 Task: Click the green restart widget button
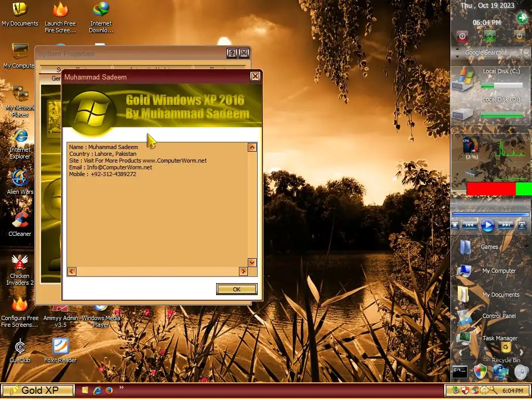pyautogui.click(x=490, y=36)
